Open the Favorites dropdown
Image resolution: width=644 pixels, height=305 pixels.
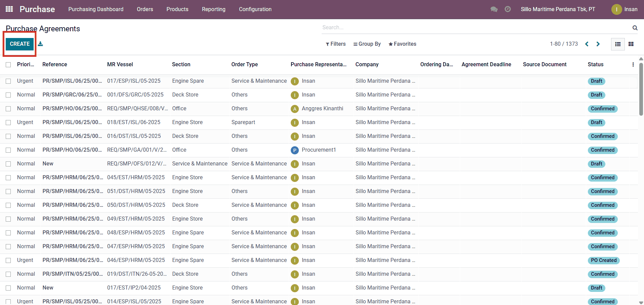point(402,44)
